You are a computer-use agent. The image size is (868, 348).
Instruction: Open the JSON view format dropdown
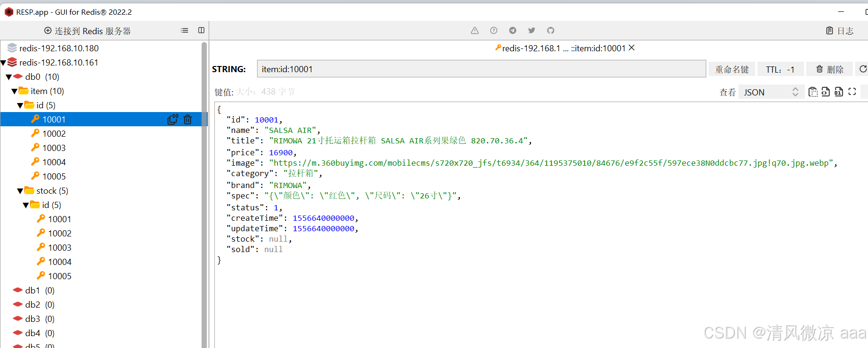[x=770, y=92]
